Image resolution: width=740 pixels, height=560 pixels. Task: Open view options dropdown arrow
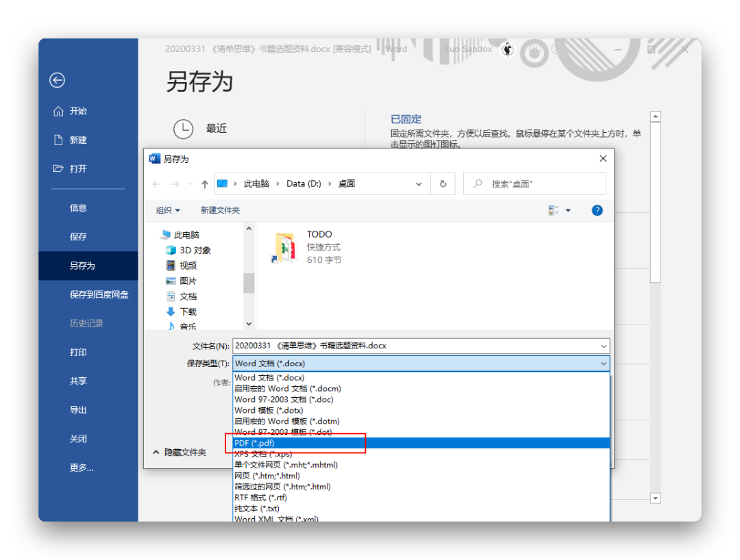pyautogui.click(x=568, y=210)
